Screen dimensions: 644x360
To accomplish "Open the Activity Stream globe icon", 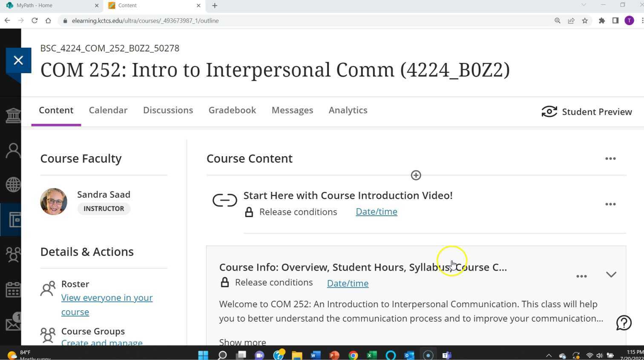I will pos(13,184).
